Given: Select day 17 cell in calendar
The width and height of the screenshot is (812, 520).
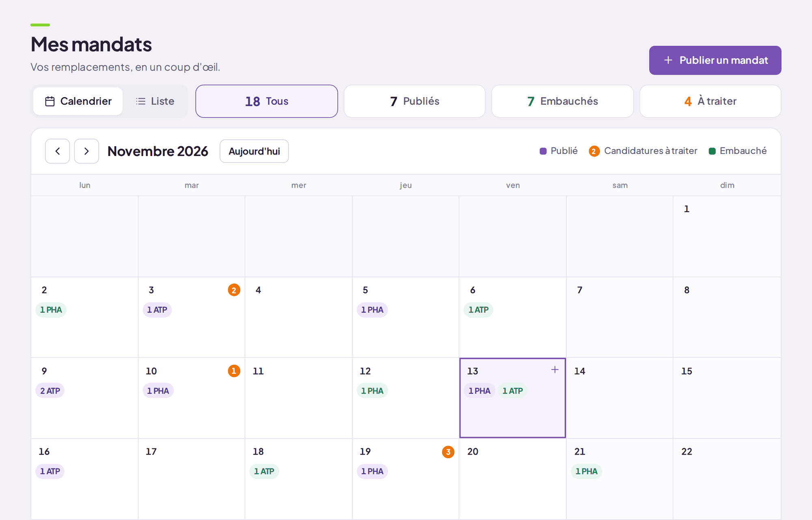Looking at the screenshot, I should click(191, 479).
